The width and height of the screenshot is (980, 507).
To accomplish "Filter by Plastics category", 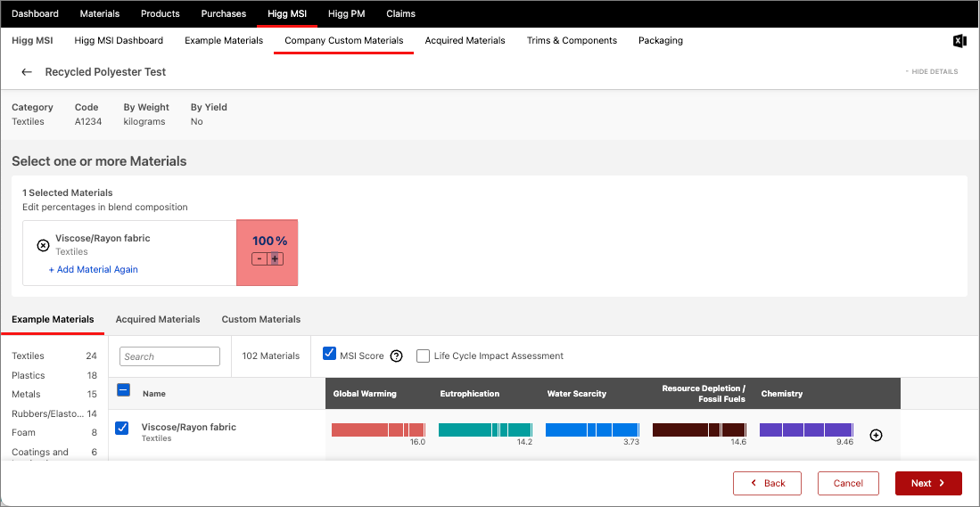I will coord(54,375).
